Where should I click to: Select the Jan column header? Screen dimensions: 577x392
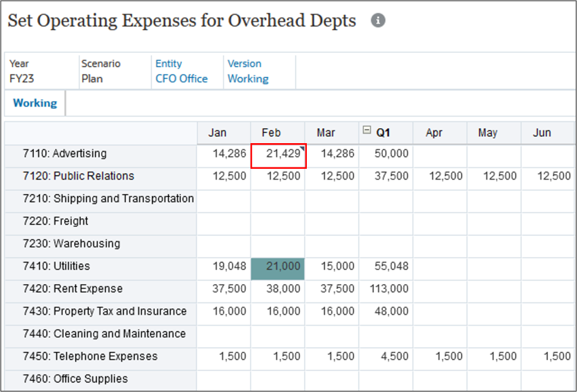coord(223,132)
